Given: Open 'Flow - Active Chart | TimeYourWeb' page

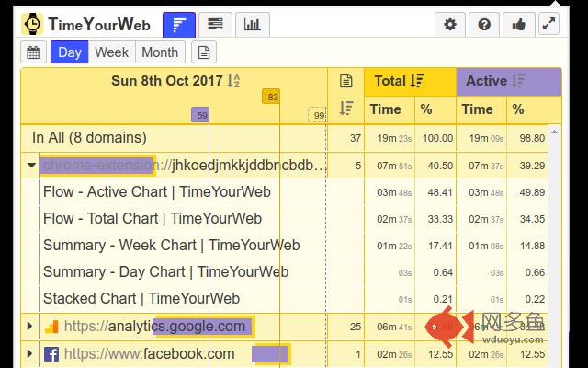Looking at the screenshot, I should (157, 192).
